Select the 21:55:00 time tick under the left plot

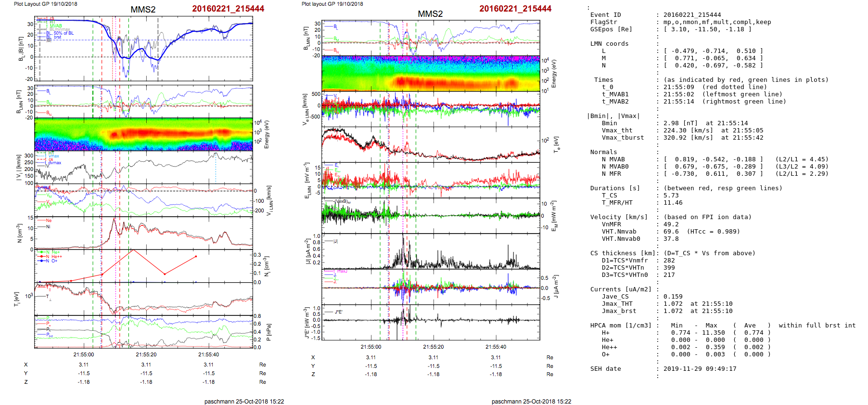click(x=84, y=354)
